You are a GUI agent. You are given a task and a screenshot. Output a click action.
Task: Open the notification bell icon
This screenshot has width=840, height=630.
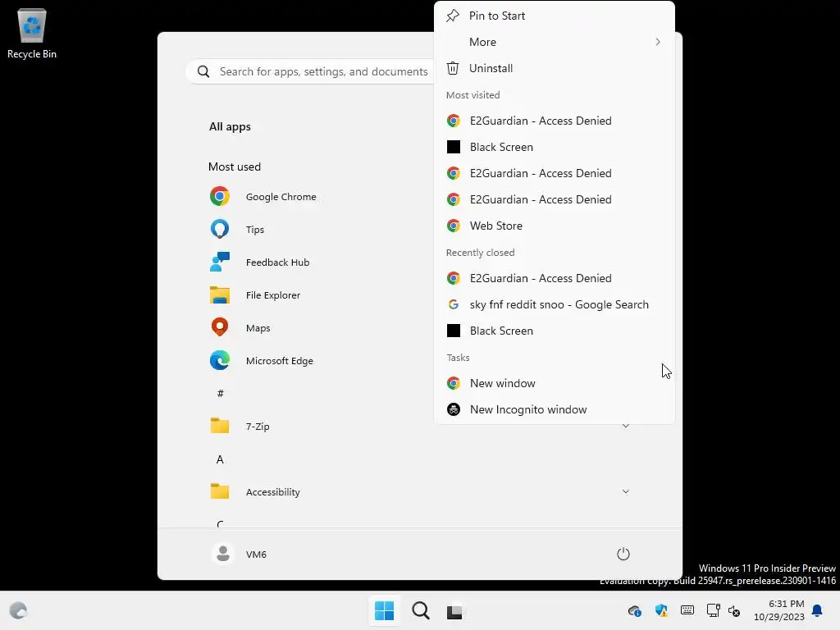click(817, 610)
